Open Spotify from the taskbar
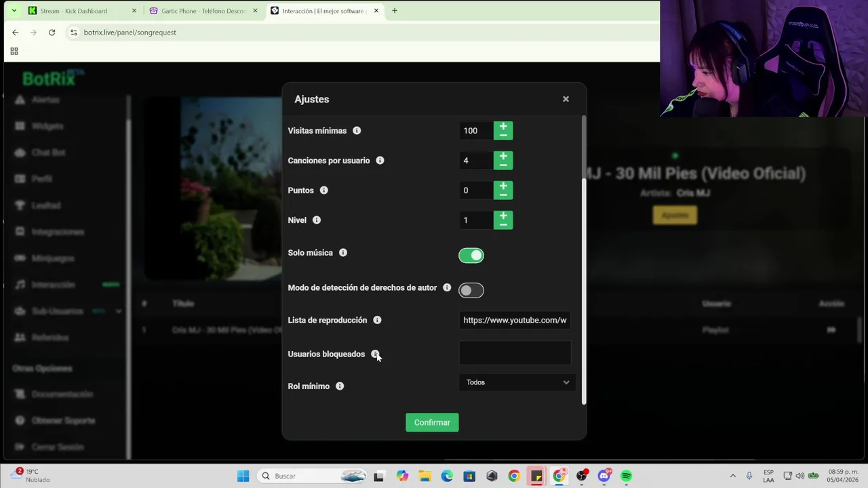 click(626, 476)
